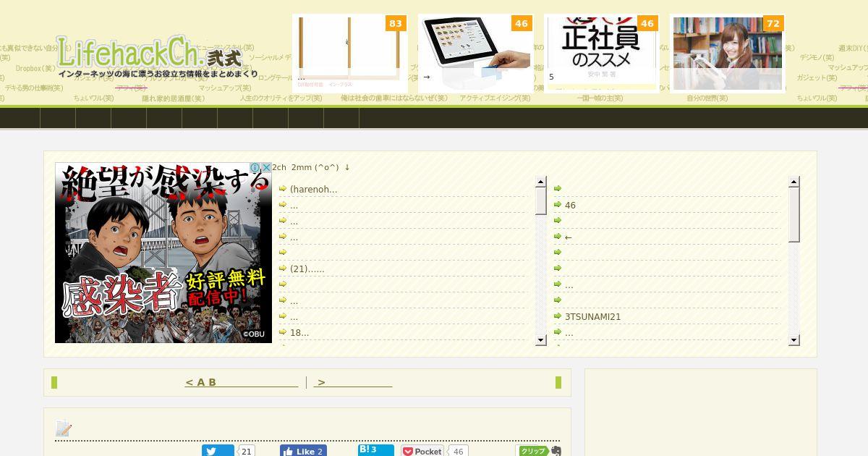Click the scroll-up arrow of the left link list
The image size is (868, 456).
tap(540, 182)
